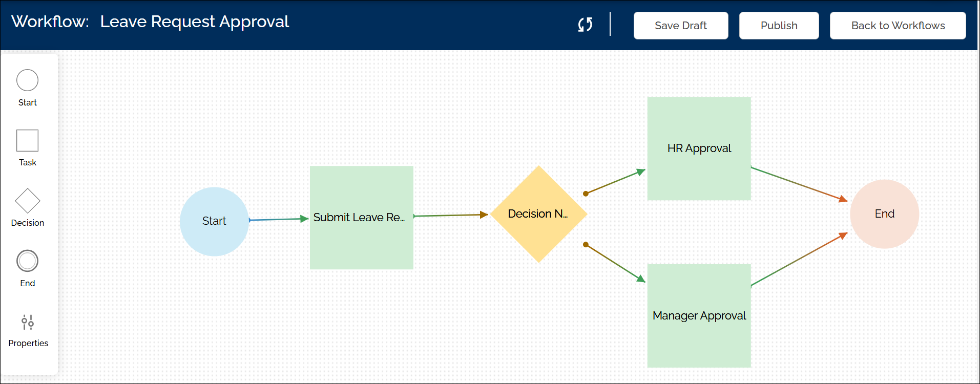The width and height of the screenshot is (980, 384).
Task: Select the Submit Leave Request task node
Action: click(x=361, y=218)
